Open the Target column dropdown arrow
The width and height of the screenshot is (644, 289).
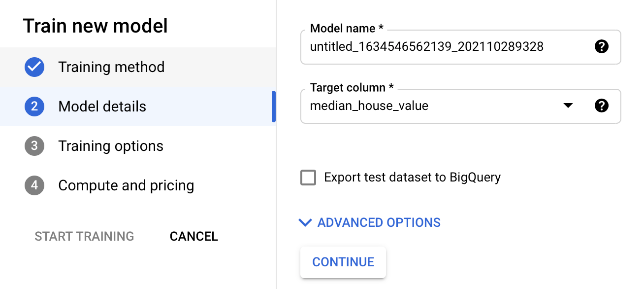click(x=568, y=106)
